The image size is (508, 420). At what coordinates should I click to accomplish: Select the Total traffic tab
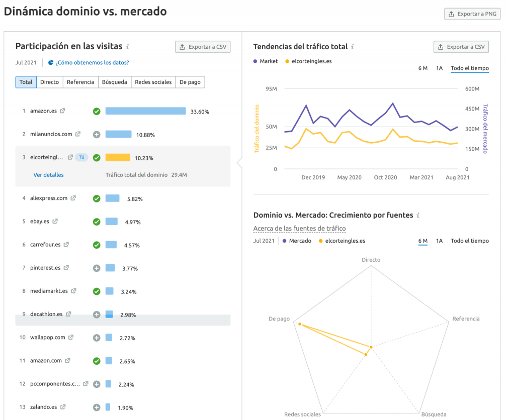coord(26,82)
